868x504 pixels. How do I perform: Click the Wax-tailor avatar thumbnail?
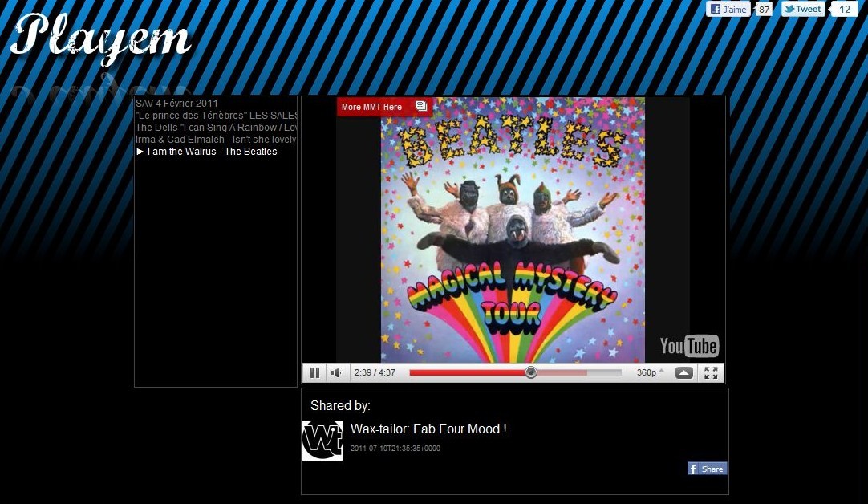click(322, 441)
